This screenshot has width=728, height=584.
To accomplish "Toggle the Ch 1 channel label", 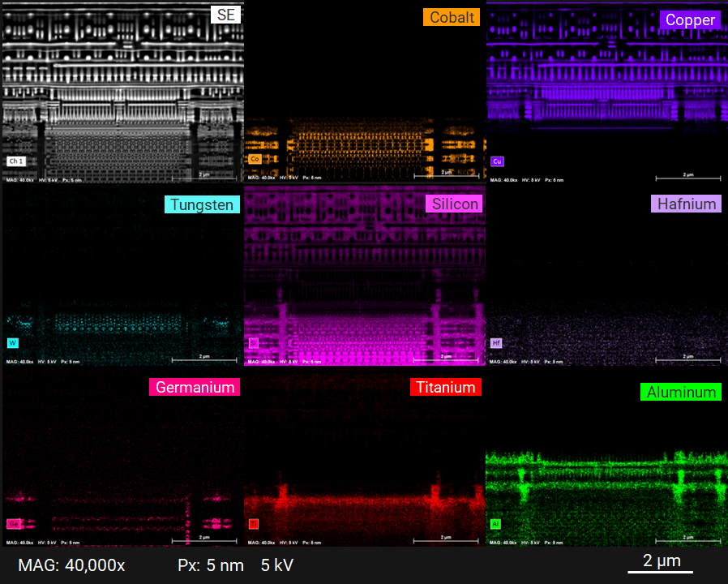I will coord(16,161).
